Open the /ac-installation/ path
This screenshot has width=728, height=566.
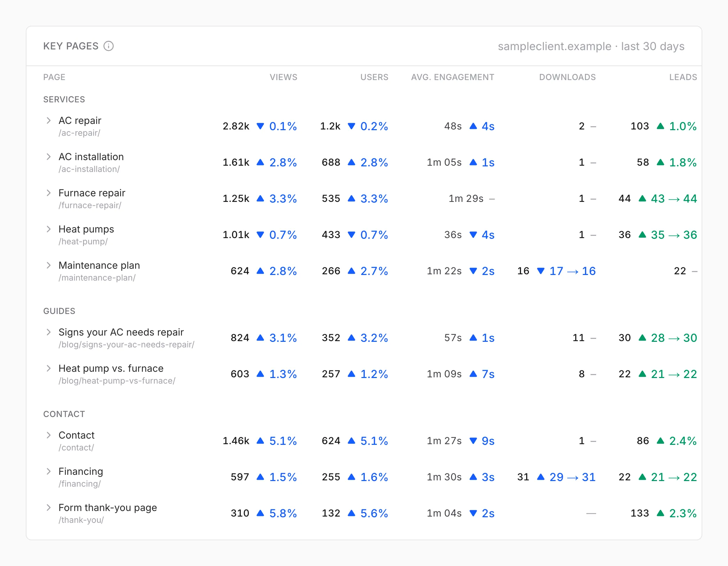89,169
